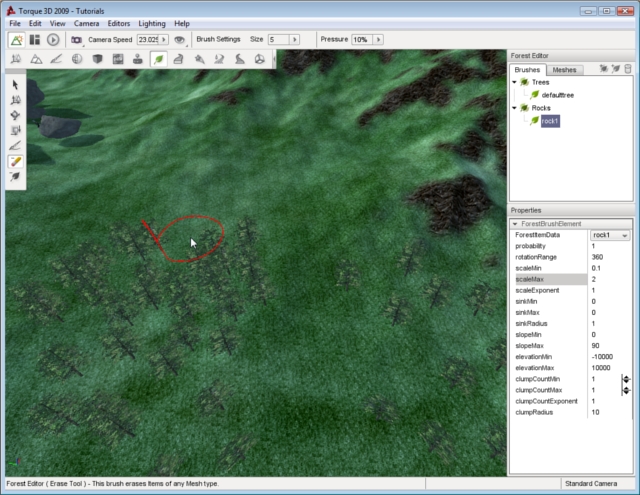Click the scaleMax value field
The height and width of the screenshot is (495, 640).
pos(610,279)
